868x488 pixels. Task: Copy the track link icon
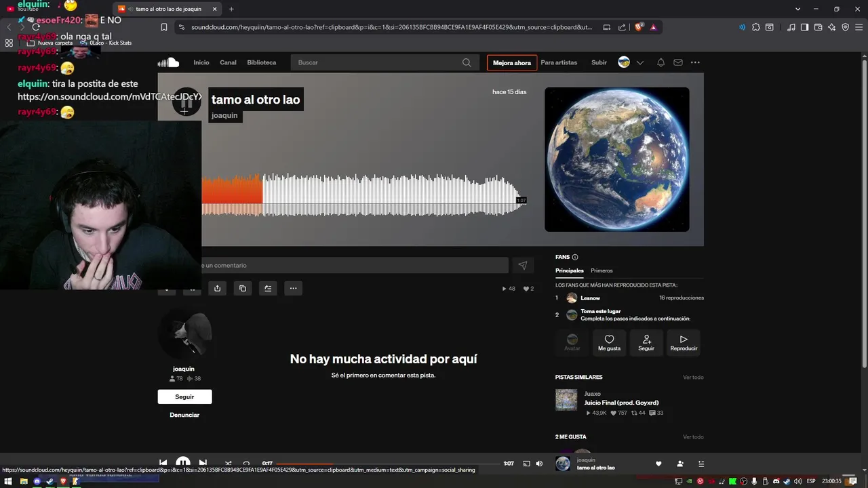[x=243, y=288]
